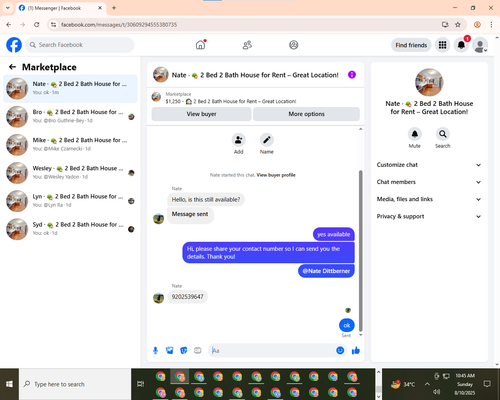Open the Groups icon in top navigation
This screenshot has width=500, height=400.
294,45
